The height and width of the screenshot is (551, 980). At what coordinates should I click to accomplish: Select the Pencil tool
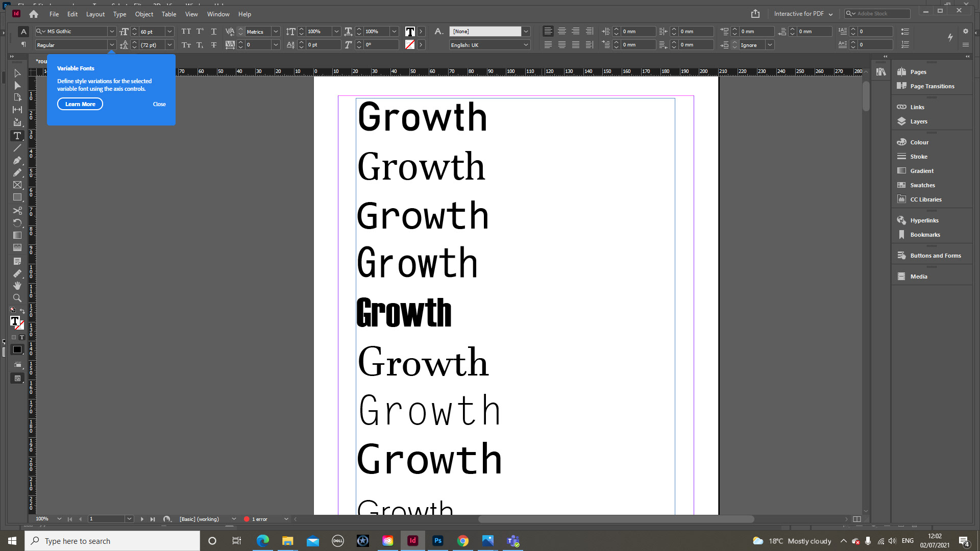(17, 172)
